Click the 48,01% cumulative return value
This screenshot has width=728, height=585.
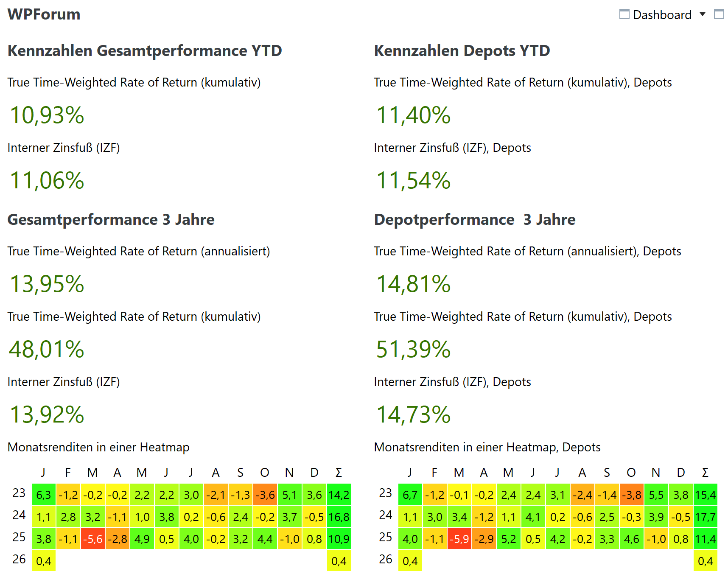coord(47,350)
